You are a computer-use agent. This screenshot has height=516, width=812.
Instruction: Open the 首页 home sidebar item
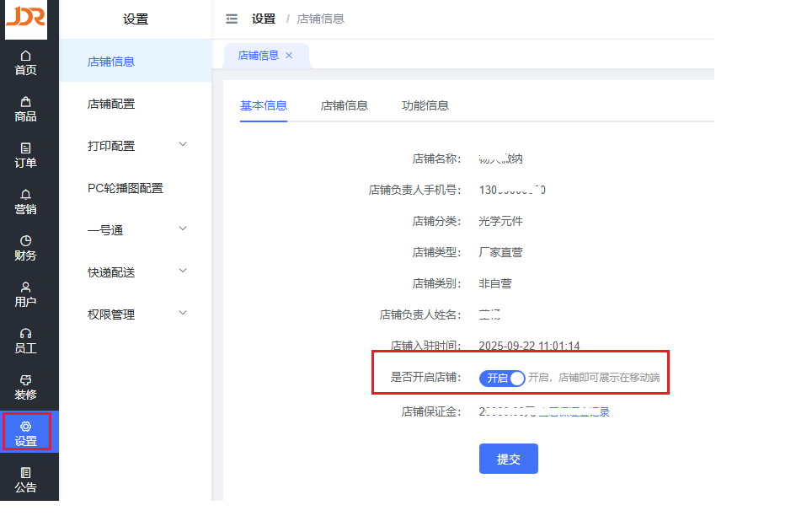click(25, 62)
